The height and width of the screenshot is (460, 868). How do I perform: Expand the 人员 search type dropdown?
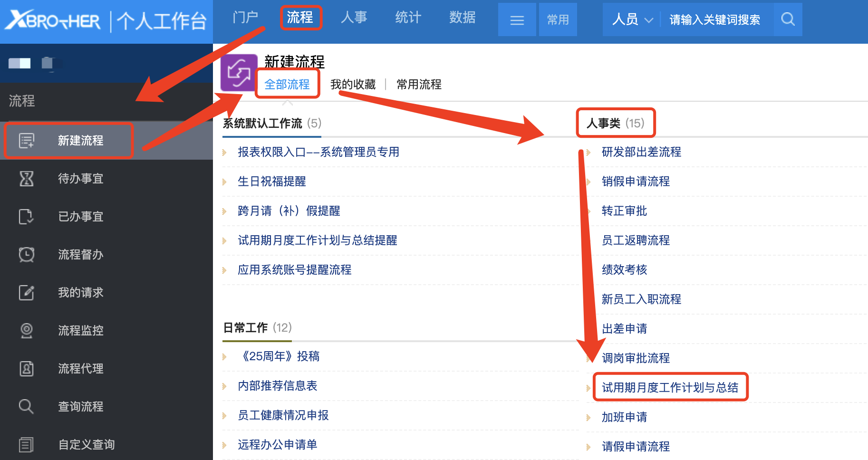click(x=632, y=19)
